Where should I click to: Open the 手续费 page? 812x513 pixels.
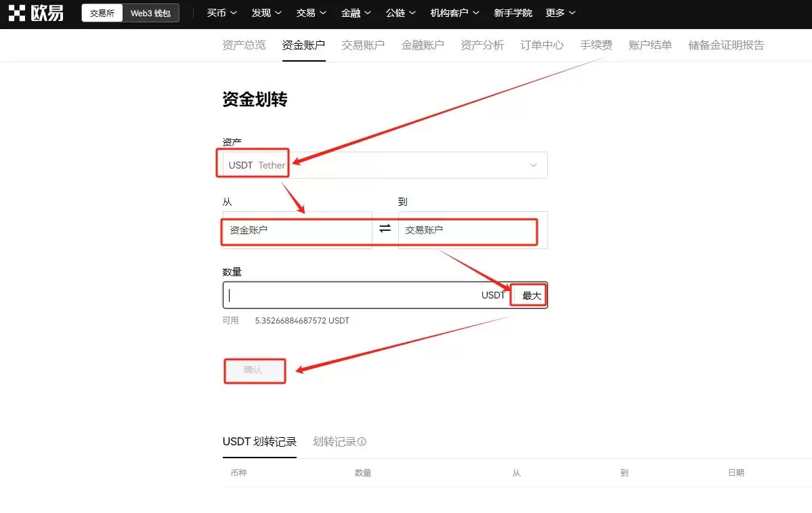(596, 45)
